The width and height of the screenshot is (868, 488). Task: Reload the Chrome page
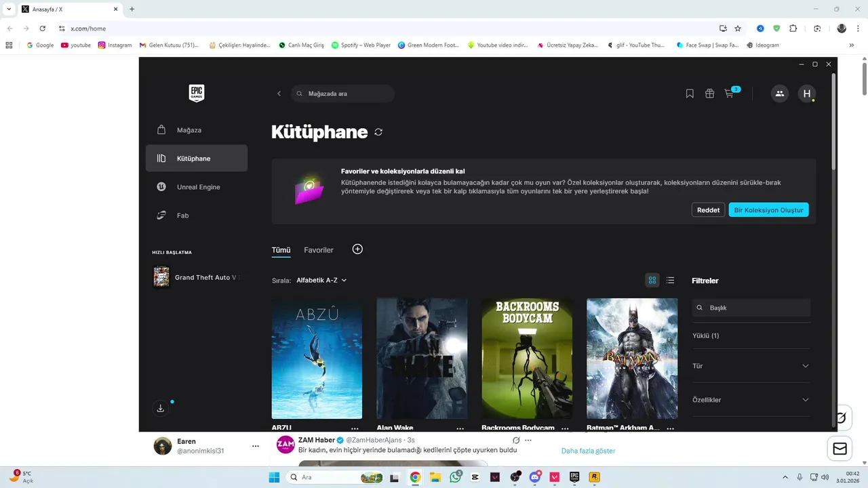[x=43, y=28]
